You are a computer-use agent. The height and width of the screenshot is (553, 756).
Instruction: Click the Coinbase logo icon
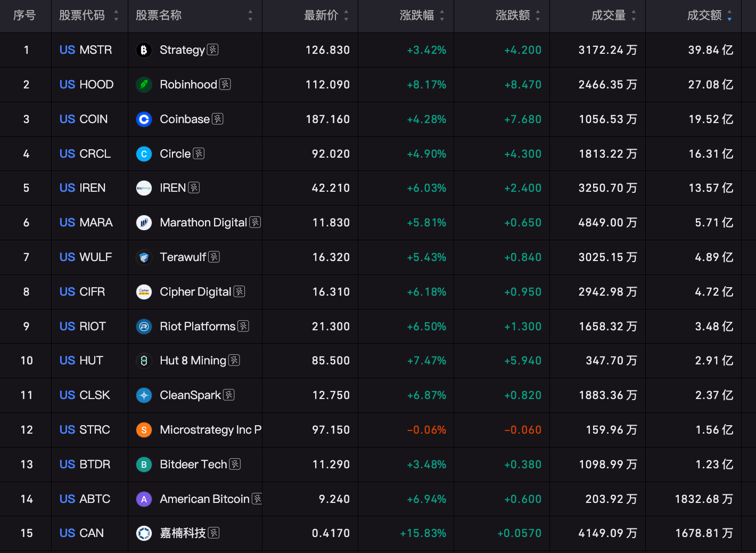(144, 119)
